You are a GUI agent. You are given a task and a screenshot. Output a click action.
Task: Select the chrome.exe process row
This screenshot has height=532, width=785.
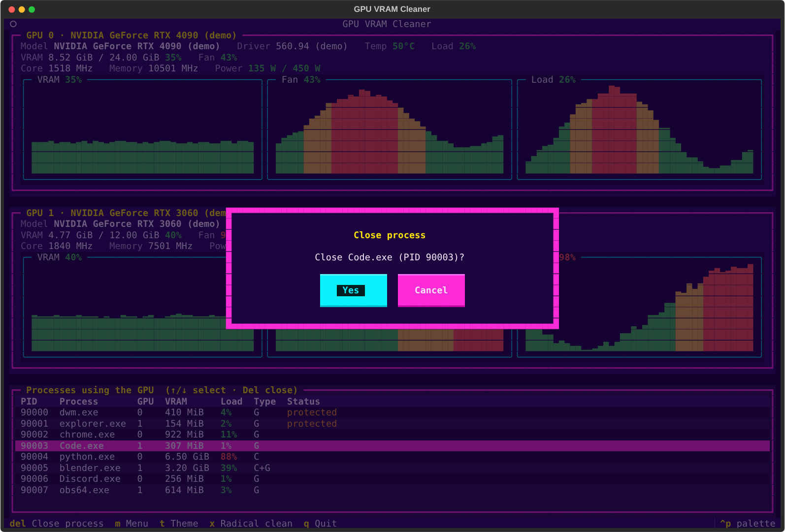[392, 435]
